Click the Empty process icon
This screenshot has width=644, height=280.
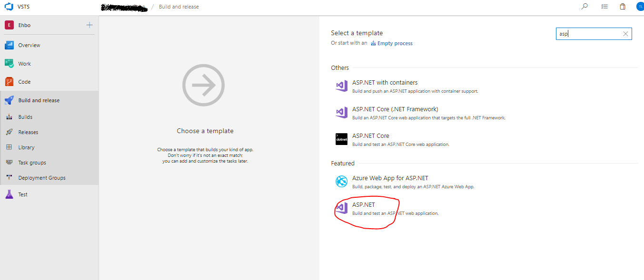[x=374, y=43]
